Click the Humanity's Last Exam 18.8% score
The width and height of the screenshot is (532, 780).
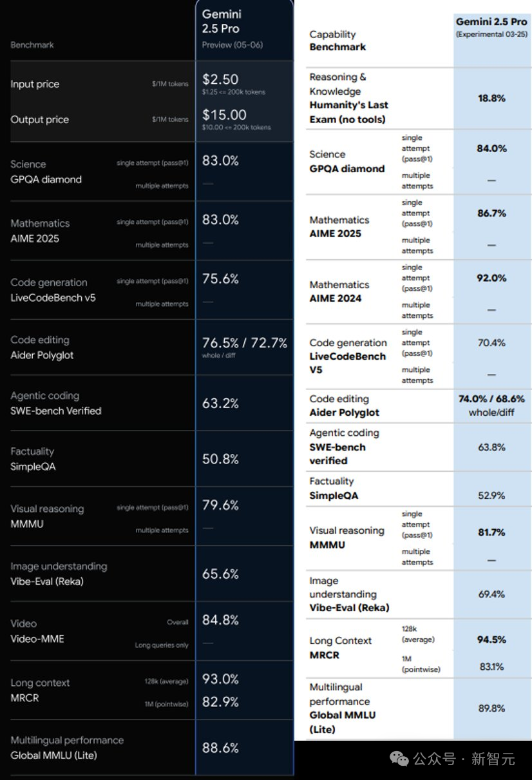click(491, 98)
